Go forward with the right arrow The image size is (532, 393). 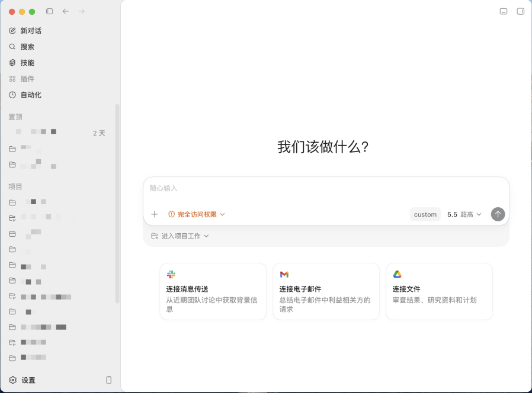pos(82,11)
